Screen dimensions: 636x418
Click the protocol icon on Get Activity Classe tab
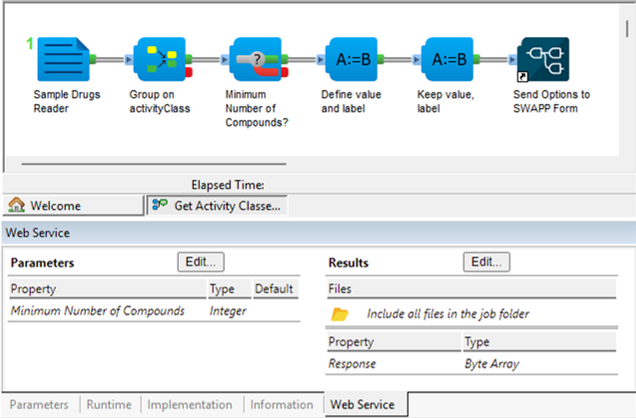[159, 204]
